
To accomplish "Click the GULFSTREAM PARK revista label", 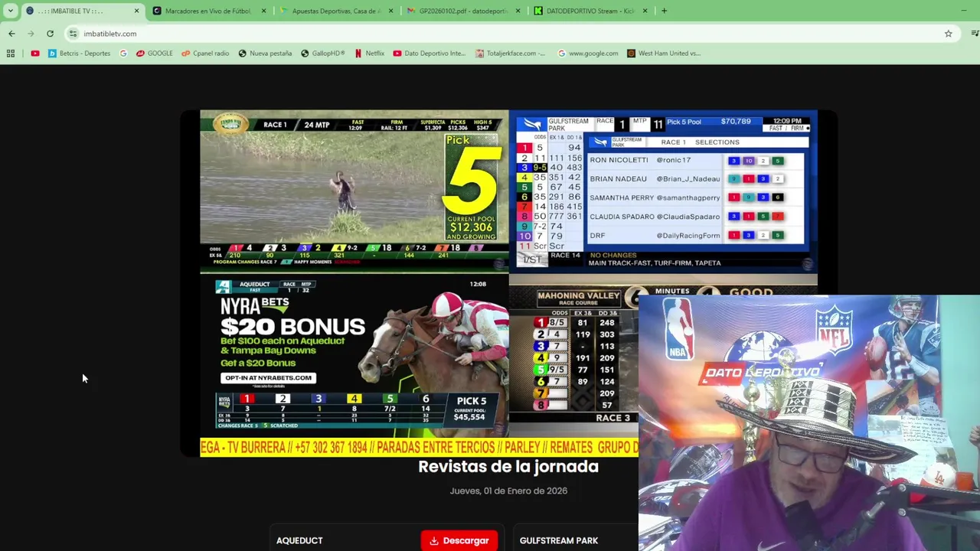I will 559,540.
